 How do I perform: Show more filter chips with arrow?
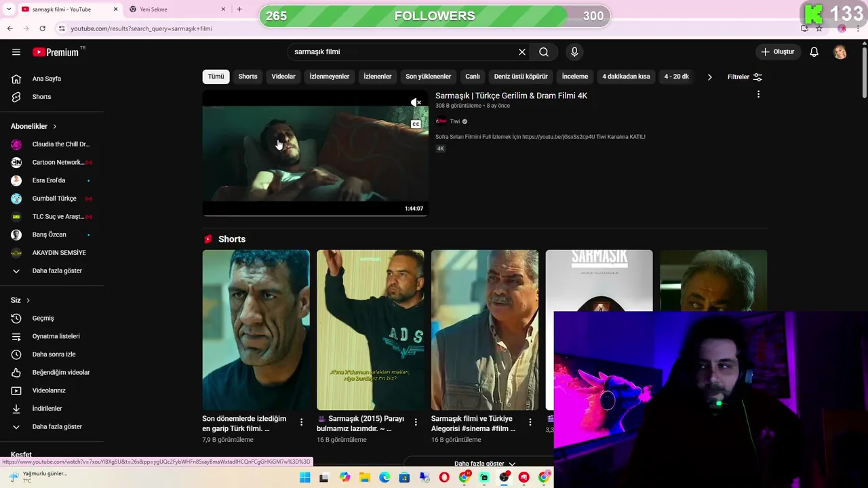pos(709,77)
